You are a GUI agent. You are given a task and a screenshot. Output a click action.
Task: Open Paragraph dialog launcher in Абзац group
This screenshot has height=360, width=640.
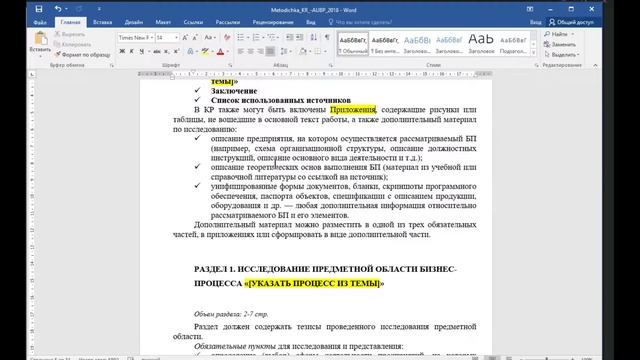click(331, 65)
